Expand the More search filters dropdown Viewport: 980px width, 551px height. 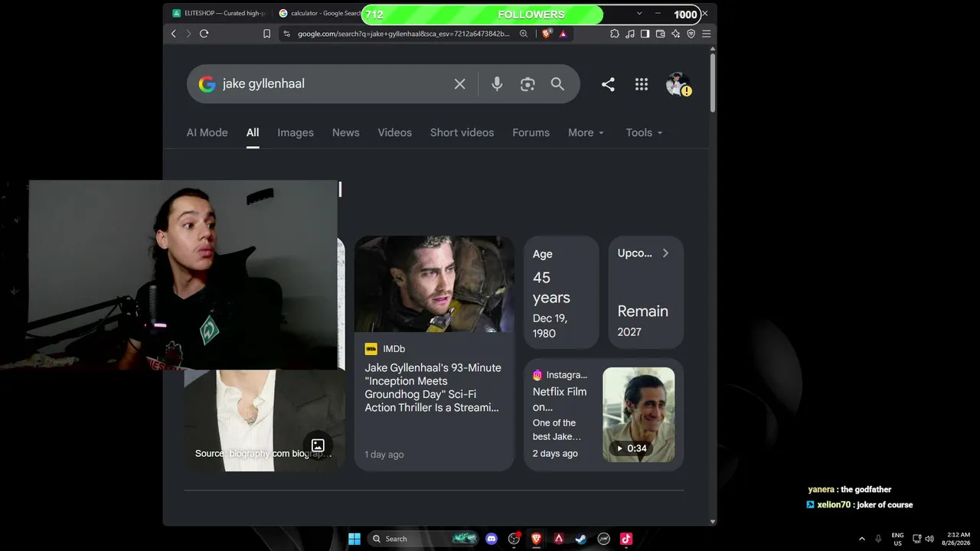[586, 132]
